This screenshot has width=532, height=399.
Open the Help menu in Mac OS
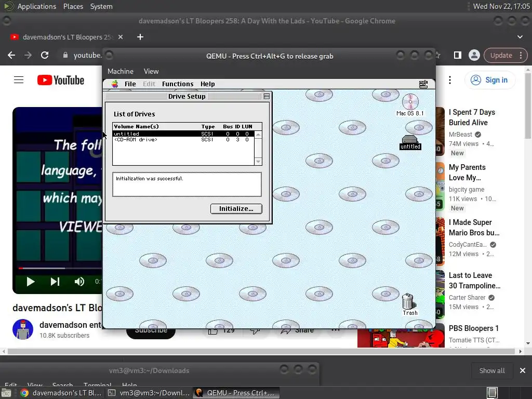(x=207, y=84)
